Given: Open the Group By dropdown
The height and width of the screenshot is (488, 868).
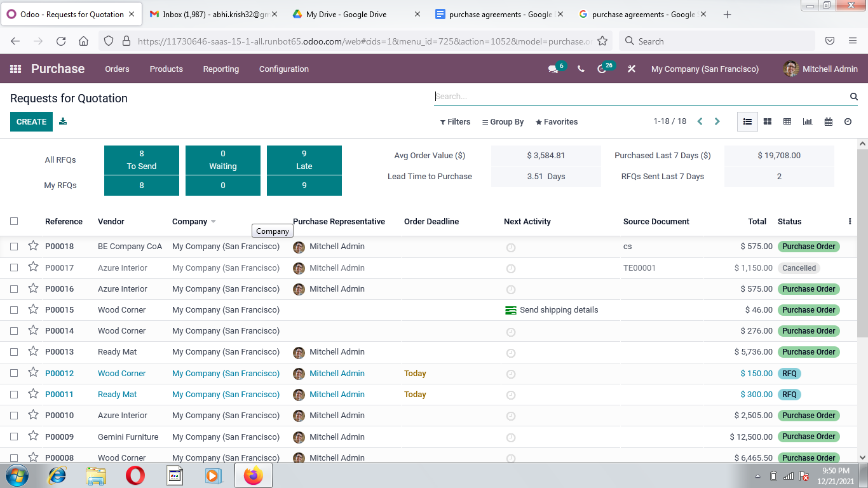Looking at the screenshot, I should (x=503, y=122).
